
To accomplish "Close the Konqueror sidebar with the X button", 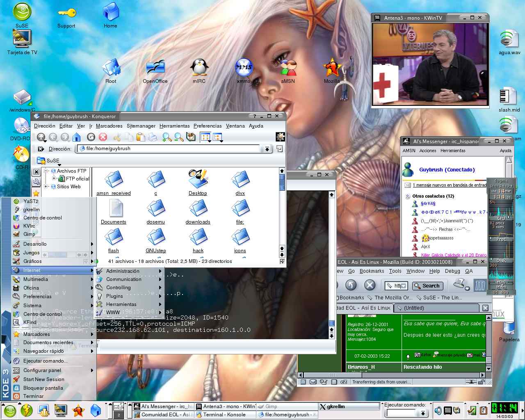I will pyautogui.click(x=37, y=172).
